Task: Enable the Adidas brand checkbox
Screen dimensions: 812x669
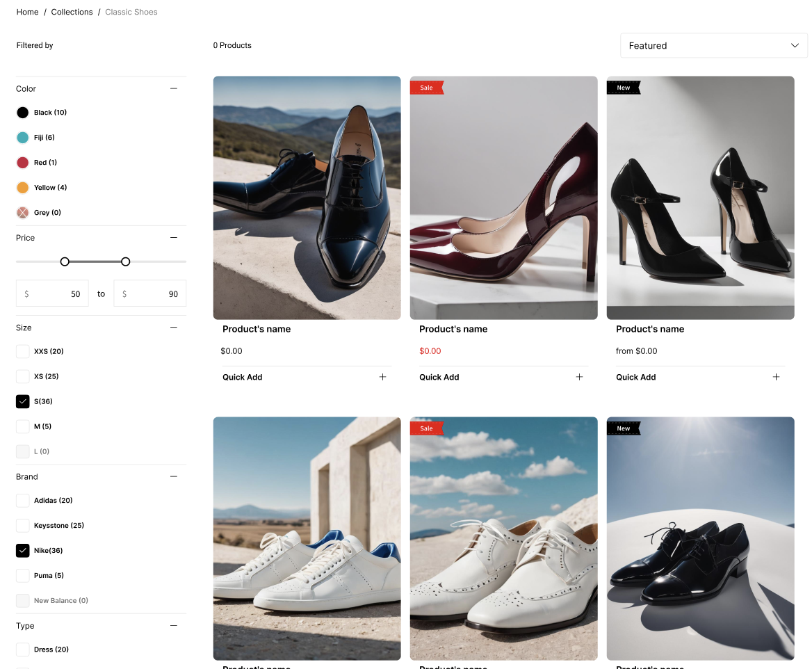Action: [23, 500]
